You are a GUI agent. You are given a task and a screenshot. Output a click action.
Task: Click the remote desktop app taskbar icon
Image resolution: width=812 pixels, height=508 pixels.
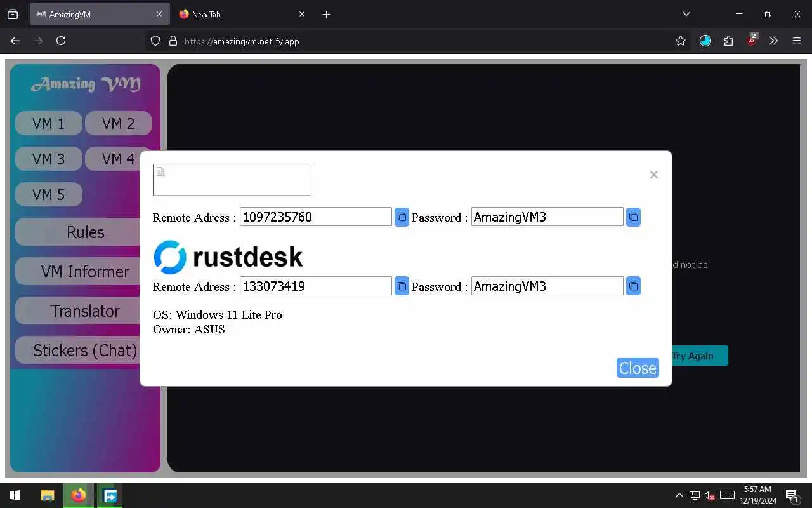[x=110, y=495]
